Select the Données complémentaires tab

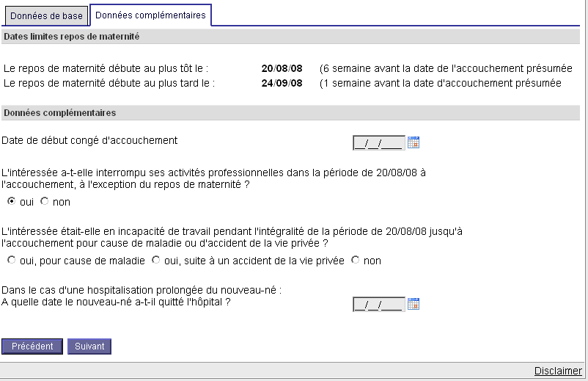[150, 15]
